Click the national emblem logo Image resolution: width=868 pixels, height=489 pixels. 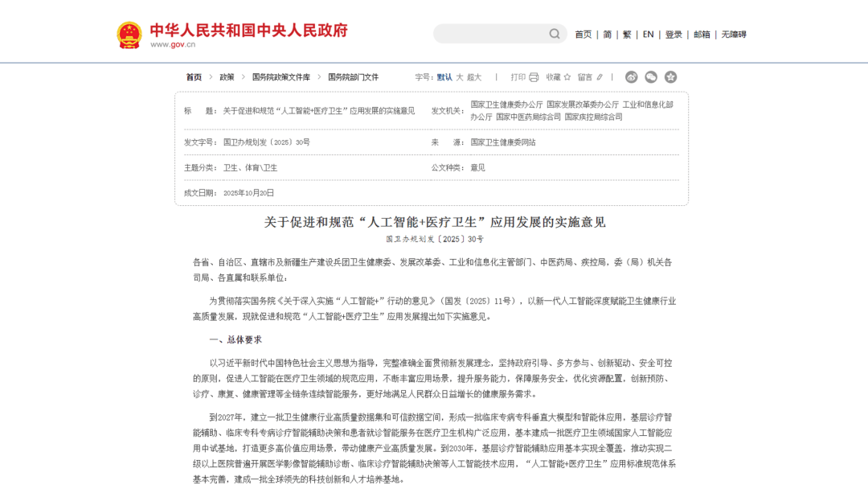click(129, 35)
